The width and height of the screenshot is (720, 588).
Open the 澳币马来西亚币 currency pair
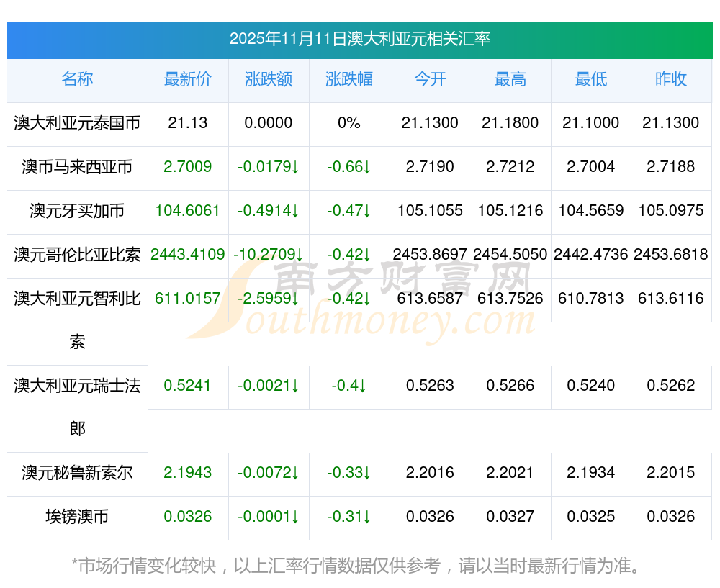click(x=77, y=167)
